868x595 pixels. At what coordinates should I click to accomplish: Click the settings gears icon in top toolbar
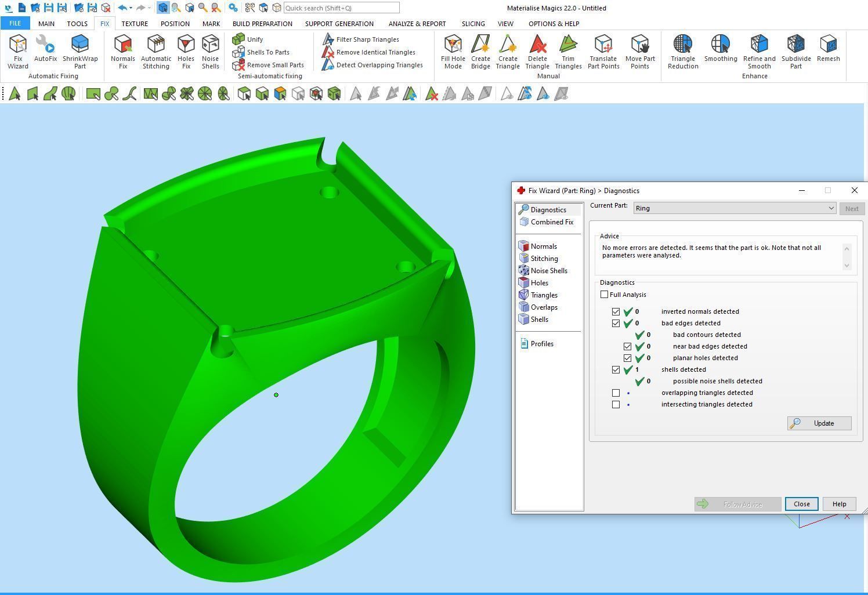233,8
